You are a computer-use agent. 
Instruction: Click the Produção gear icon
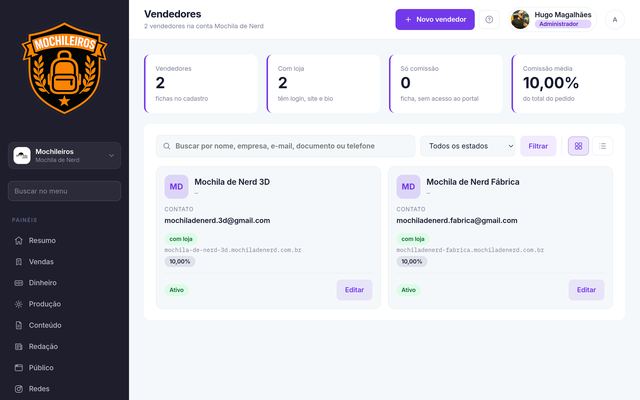(x=19, y=304)
